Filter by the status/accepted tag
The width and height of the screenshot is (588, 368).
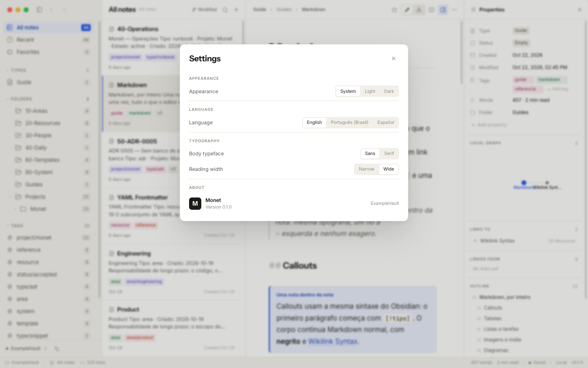point(48,274)
